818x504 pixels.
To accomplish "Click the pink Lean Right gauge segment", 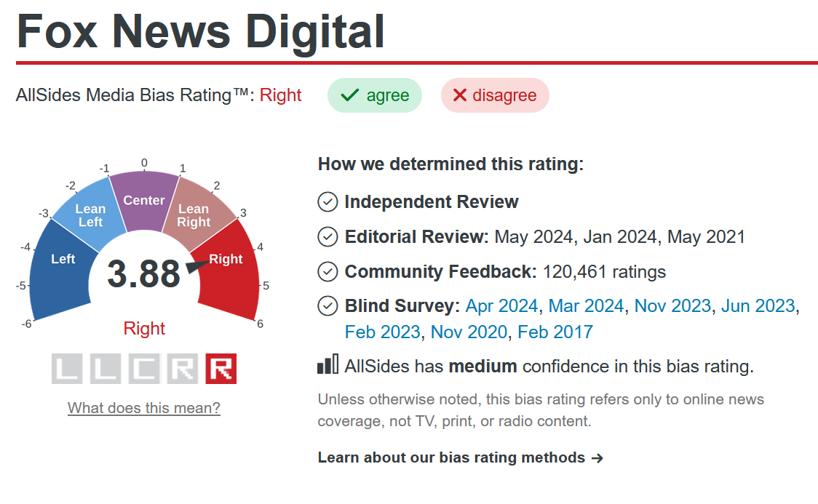I will click(198, 215).
